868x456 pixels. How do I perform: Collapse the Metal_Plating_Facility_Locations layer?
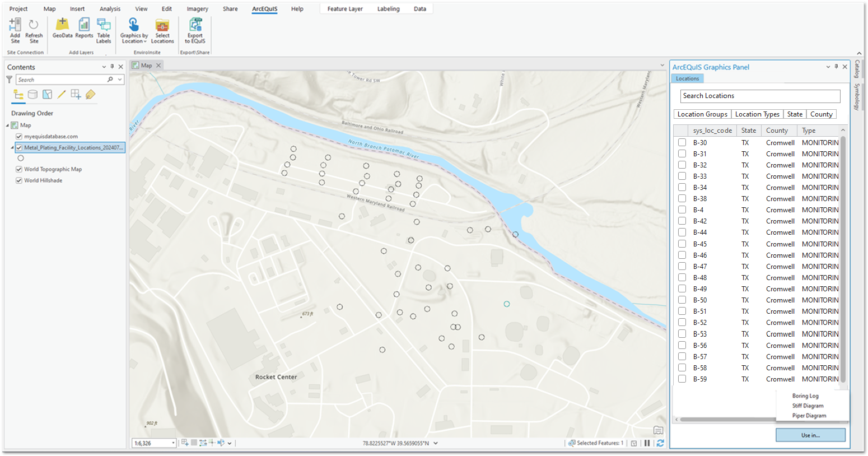12,148
